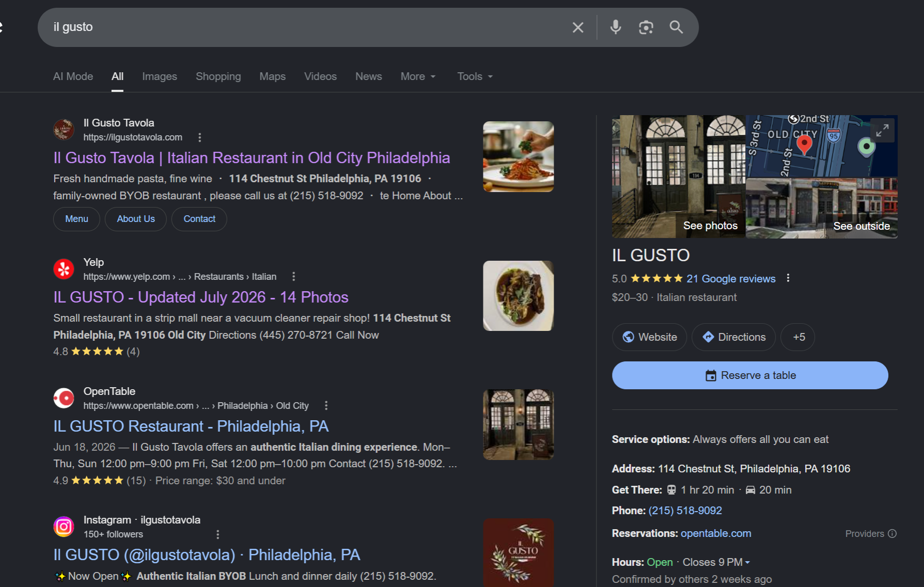Viewport: 924px width, 587px height.
Task: Start voice search with microphone icon
Action: tap(615, 27)
